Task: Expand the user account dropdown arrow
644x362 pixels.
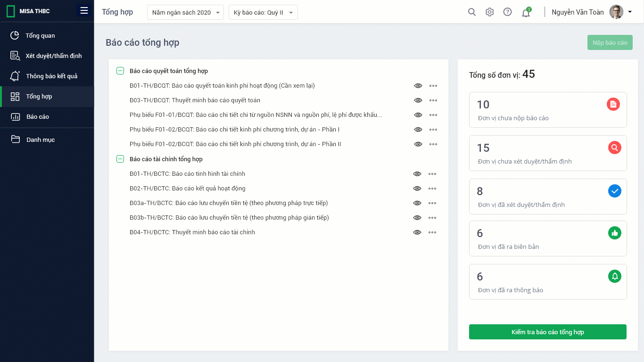Action: [x=630, y=12]
